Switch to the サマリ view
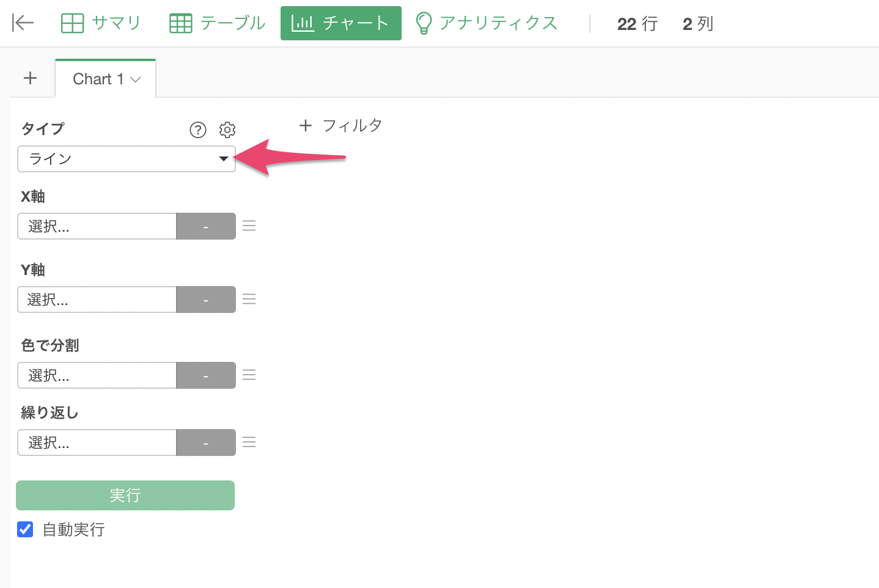Screen dimensions: 879x588 click(x=101, y=23)
